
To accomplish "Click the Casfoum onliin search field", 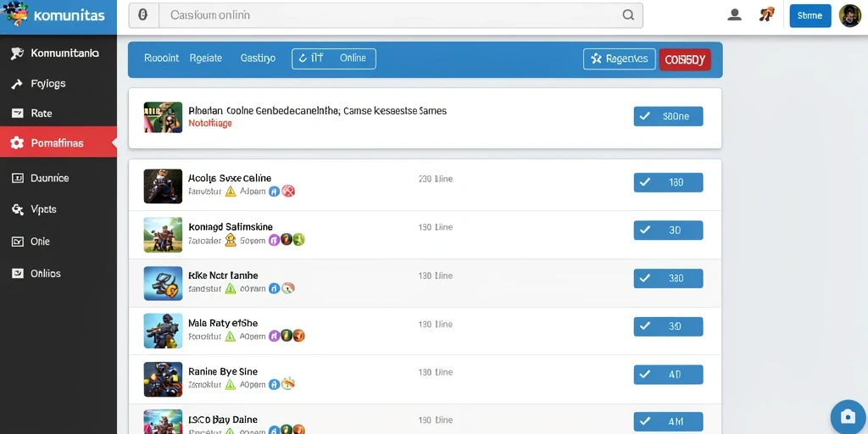I will (x=401, y=15).
